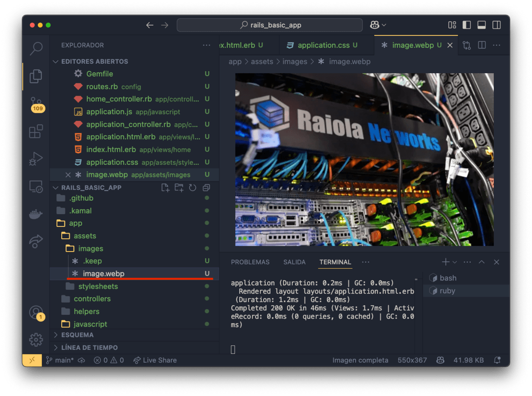Click the main* branch in status bar
The width and height of the screenshot is (532, 396).
[60, 360]
